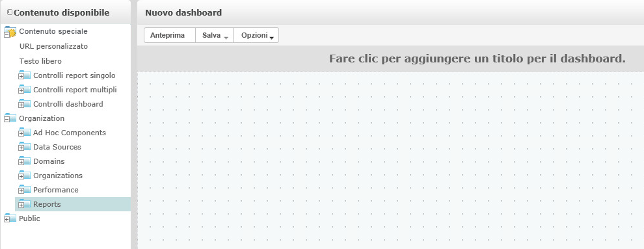
Task: Collapse the Organization folder
Action: tap(7, 120)
